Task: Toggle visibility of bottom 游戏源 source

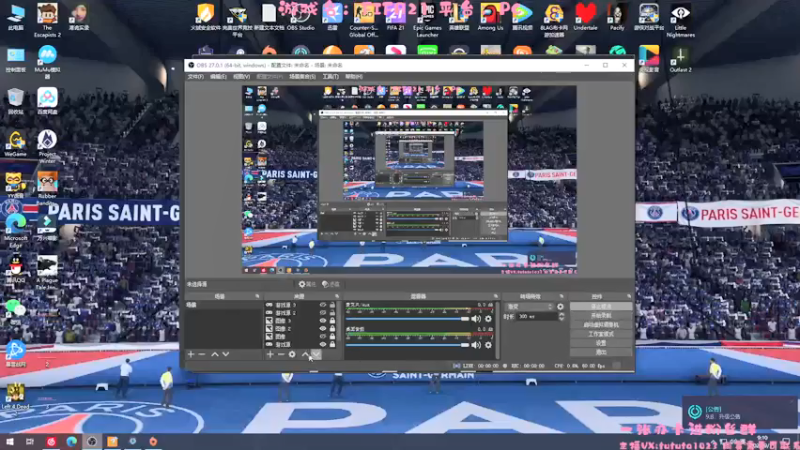Action: point(322,344)
